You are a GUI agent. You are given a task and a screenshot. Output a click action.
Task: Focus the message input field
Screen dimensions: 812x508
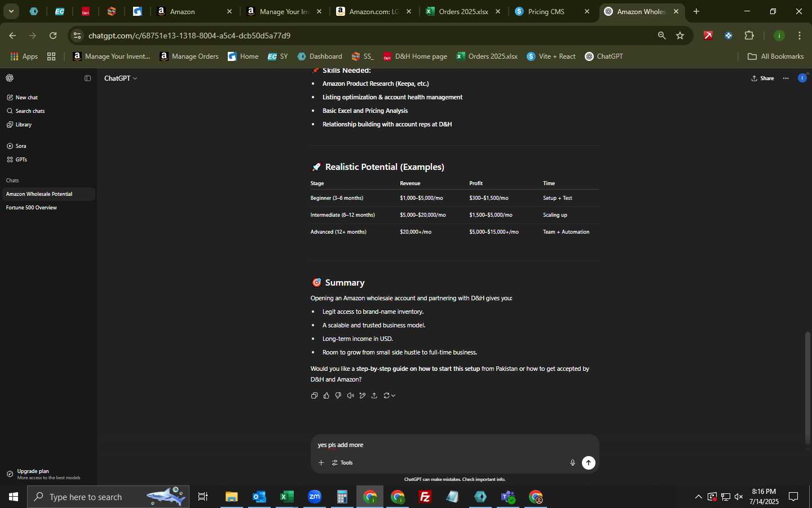point(454,445)
